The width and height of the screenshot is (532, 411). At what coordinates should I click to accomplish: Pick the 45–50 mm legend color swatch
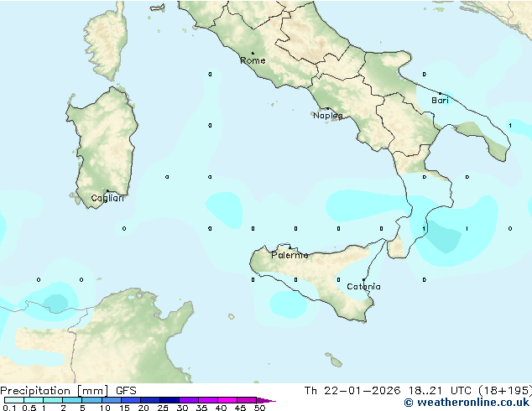click(x=247, y=400)
